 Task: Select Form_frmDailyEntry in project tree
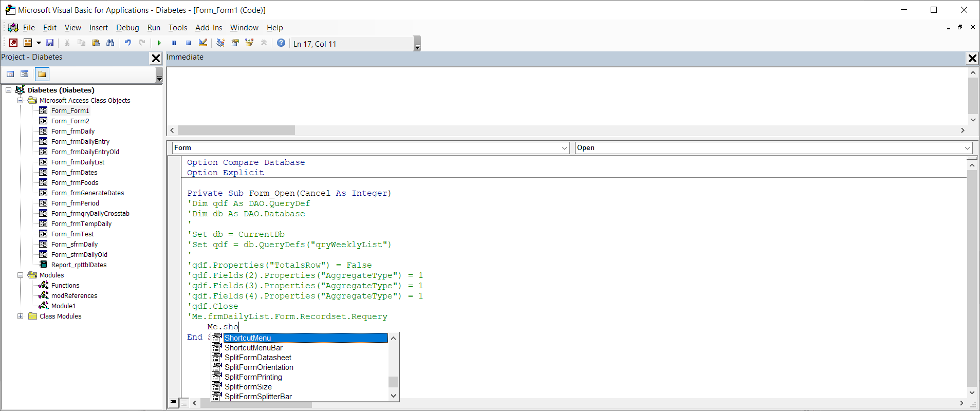[80, 142]
